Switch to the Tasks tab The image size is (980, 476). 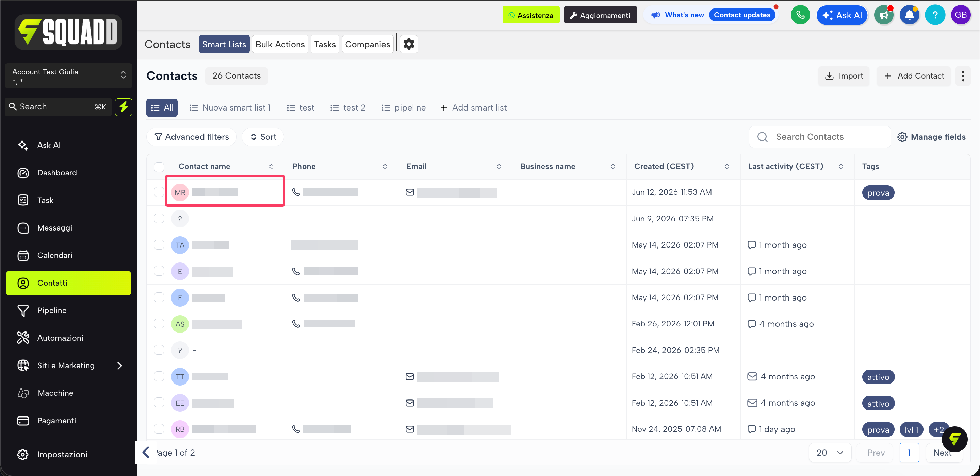[x=325, y=44]
